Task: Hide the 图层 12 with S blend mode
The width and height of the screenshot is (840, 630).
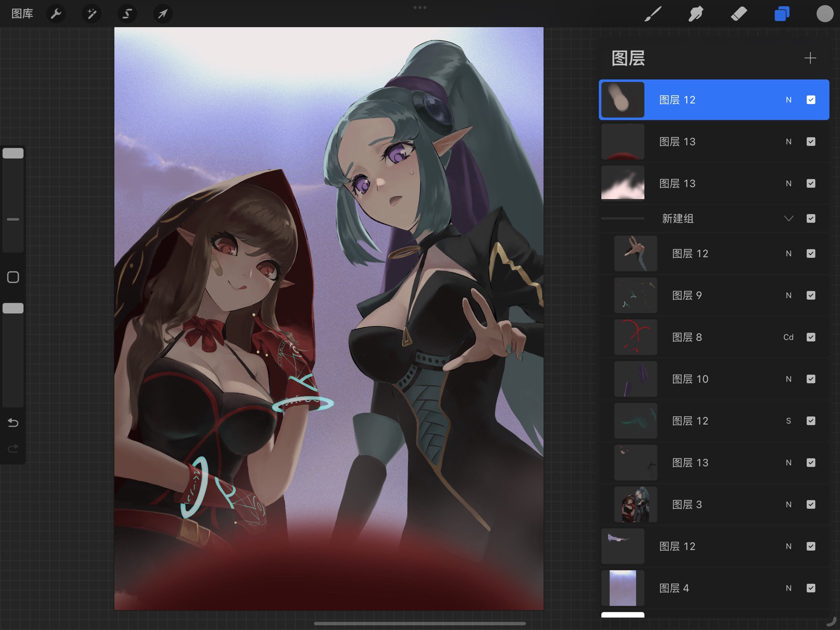Action: point(811,421)
